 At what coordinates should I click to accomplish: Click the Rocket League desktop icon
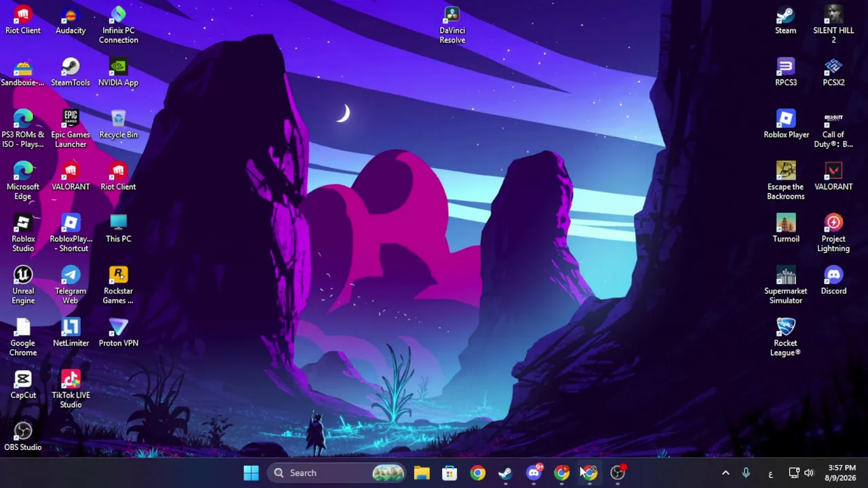tap(786, 338)
